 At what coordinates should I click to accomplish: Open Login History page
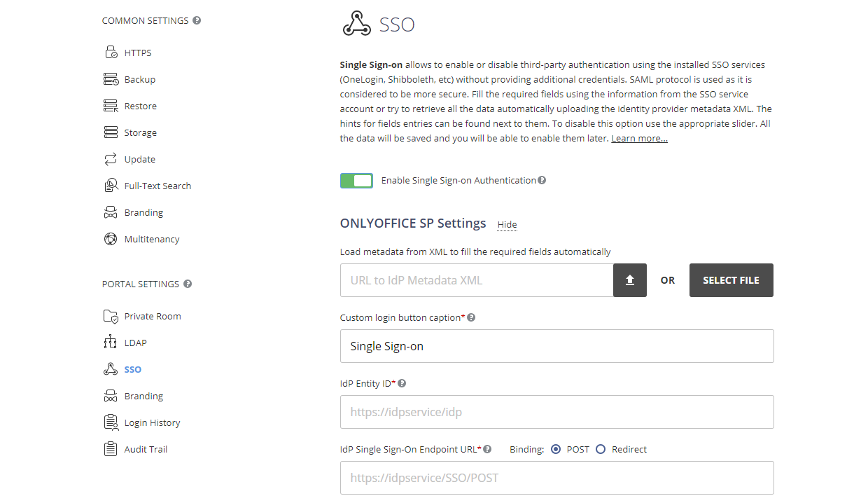coord(153,422)
